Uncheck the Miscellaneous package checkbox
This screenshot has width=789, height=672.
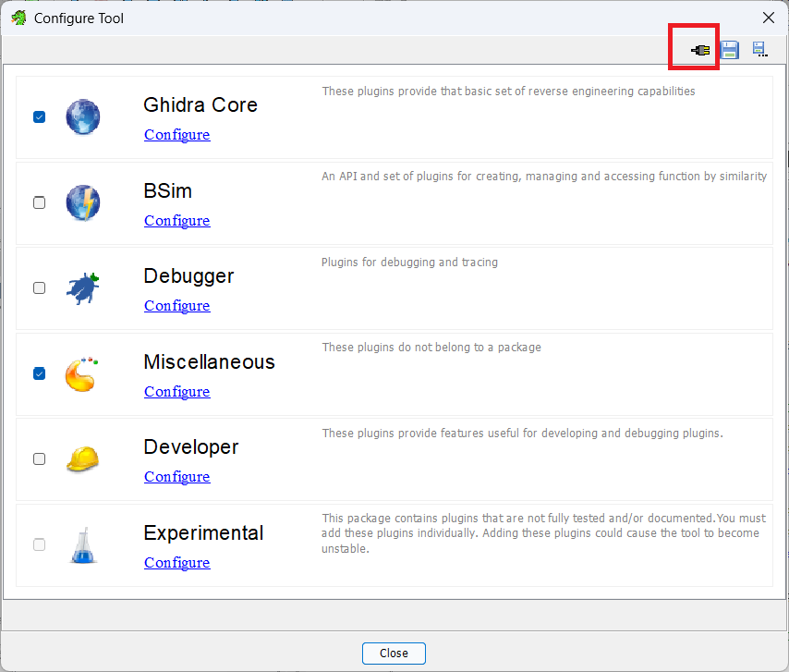39,373
